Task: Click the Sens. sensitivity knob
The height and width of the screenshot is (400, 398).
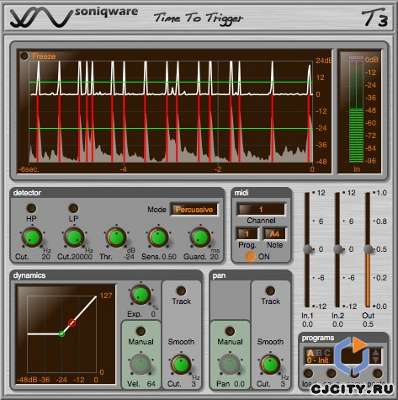Action: (158, 237)
